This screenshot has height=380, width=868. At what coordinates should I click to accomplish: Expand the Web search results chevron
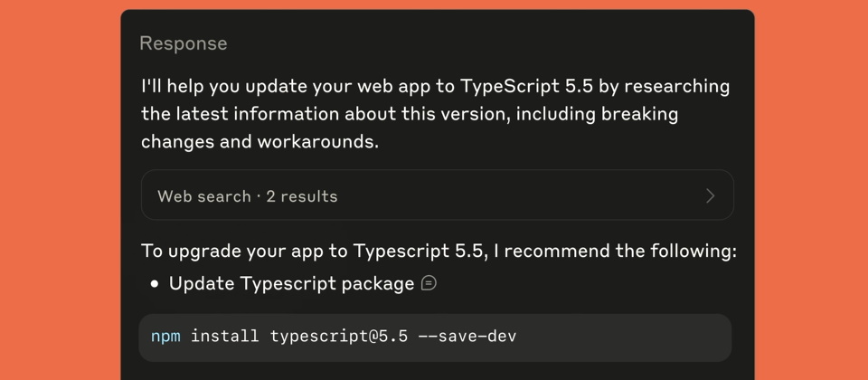(711, 195)
